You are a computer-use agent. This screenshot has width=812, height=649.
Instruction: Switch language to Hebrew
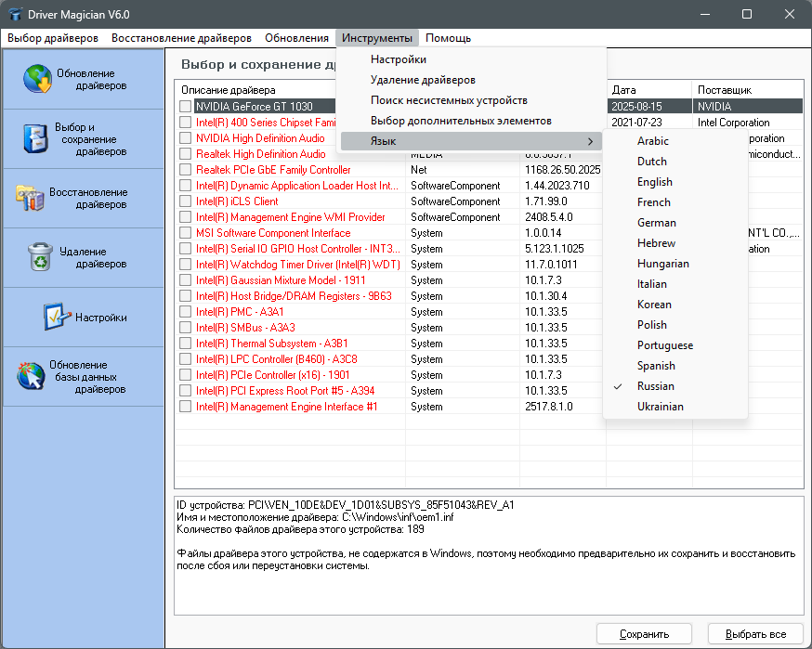675,243
